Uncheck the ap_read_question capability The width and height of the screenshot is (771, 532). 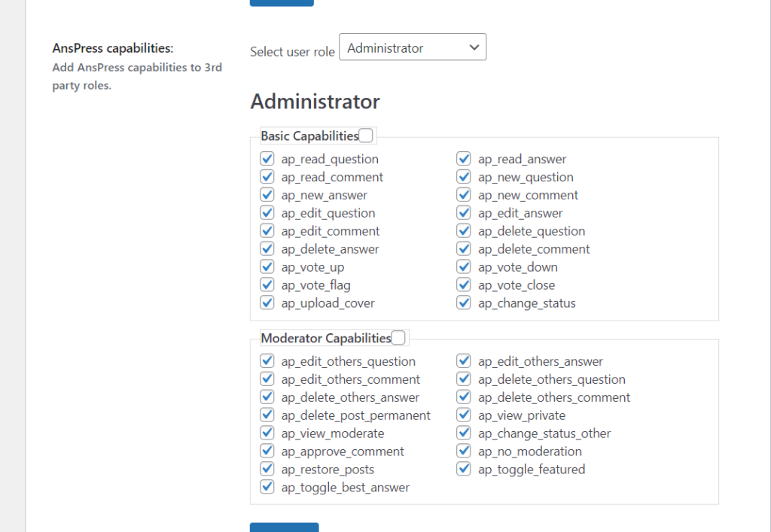(x=267, y=159)
